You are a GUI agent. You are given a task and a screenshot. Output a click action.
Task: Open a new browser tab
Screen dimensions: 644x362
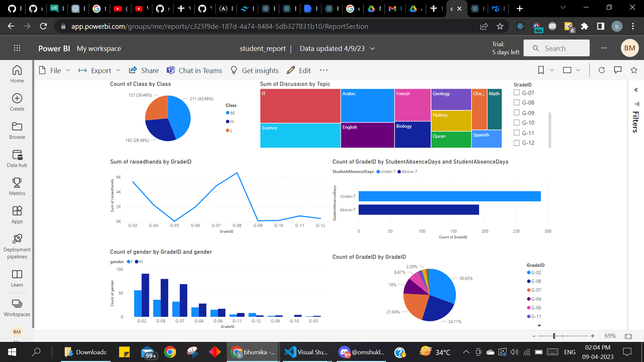[x=519, y=8]
